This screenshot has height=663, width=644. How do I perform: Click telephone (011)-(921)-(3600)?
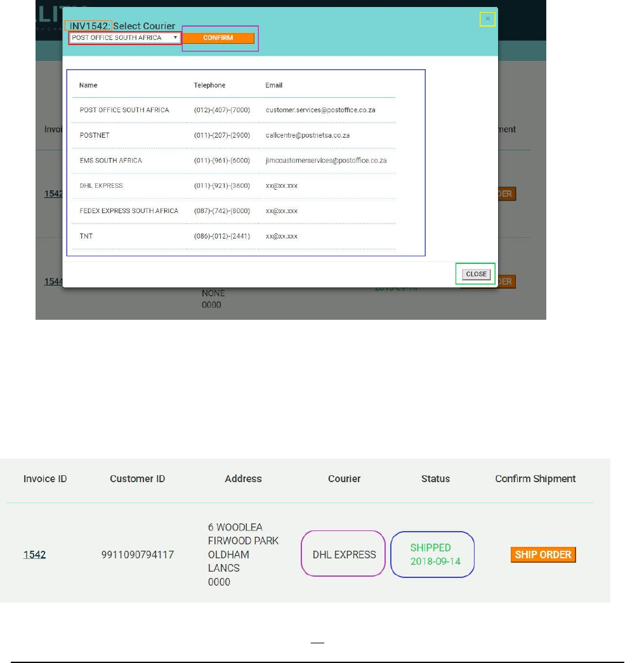coord(222,186)
